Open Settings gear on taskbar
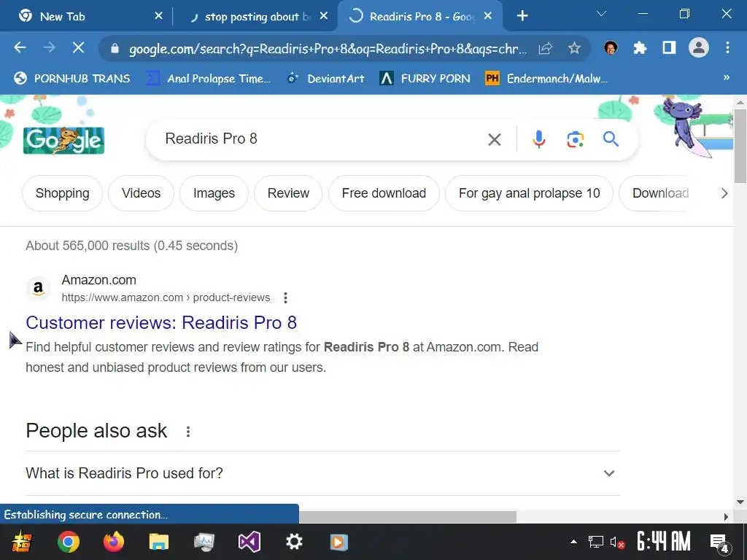 [294, 542]
